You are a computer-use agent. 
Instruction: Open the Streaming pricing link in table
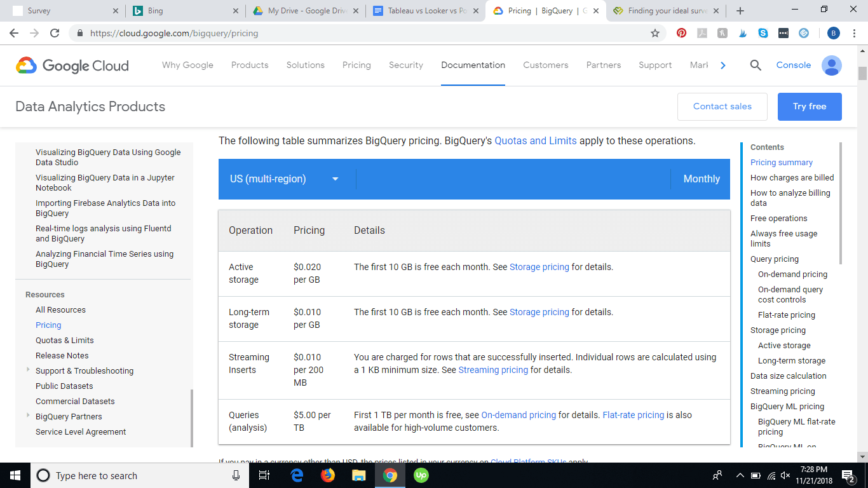pyautogui.click(x=493, y=370)
